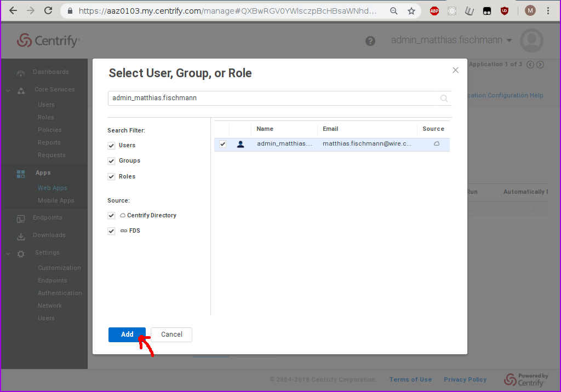Image resolution: width=561 pixels, height=392 pixels.
Task: Click the user avatar icon at top right
Action: (x=531, y=41)
